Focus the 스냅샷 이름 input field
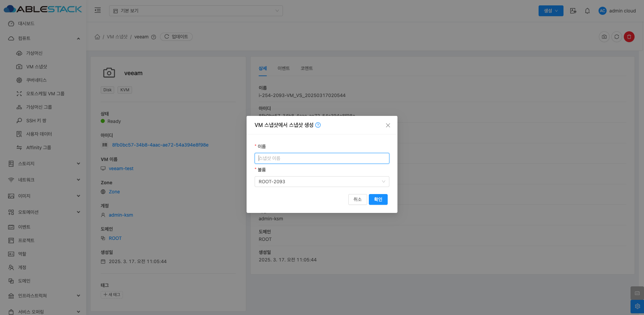 coord(322,158)
